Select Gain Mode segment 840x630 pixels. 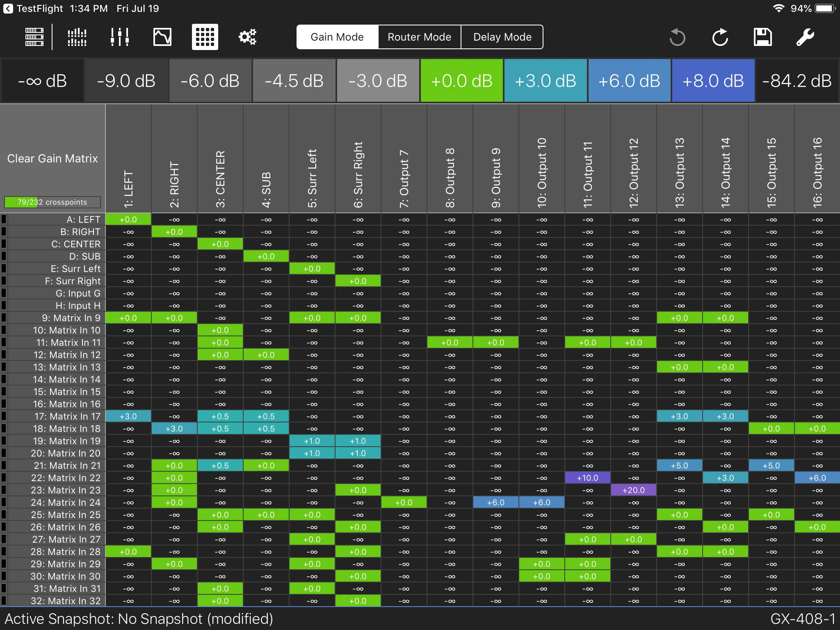coord(337,37)
